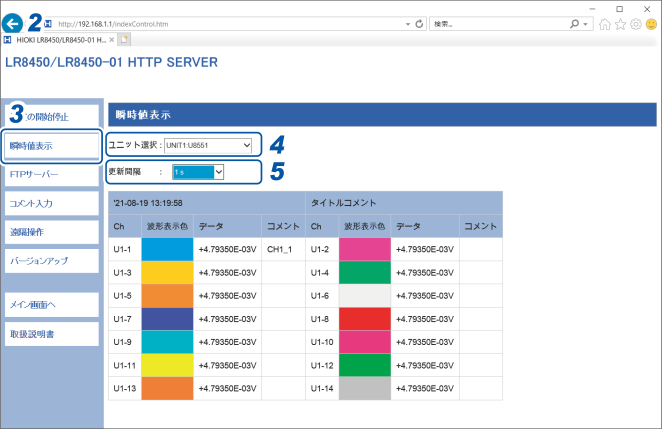The image size is (662, 429).
Task: Click U1-7 dark blue color swatch
Action: point(167,319)
